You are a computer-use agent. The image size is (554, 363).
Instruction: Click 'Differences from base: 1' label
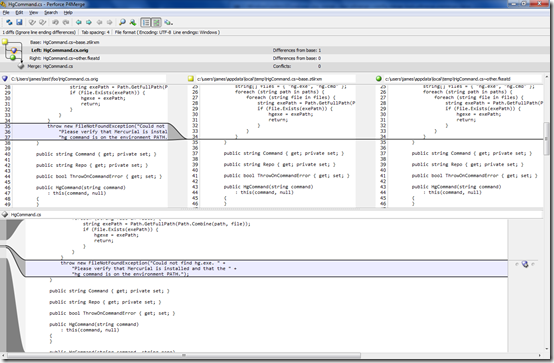pos(297,50)
